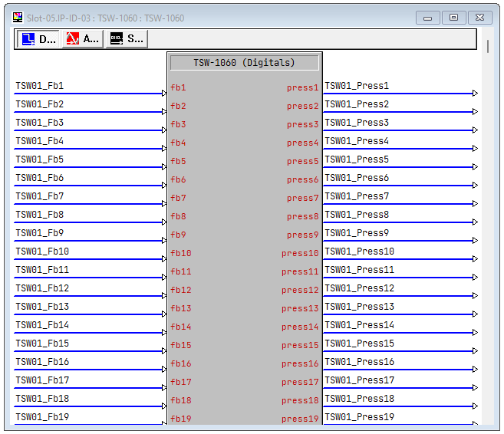Select the TSW01_Fb1 input signal

pyautogui.click(x=40, y=87)
